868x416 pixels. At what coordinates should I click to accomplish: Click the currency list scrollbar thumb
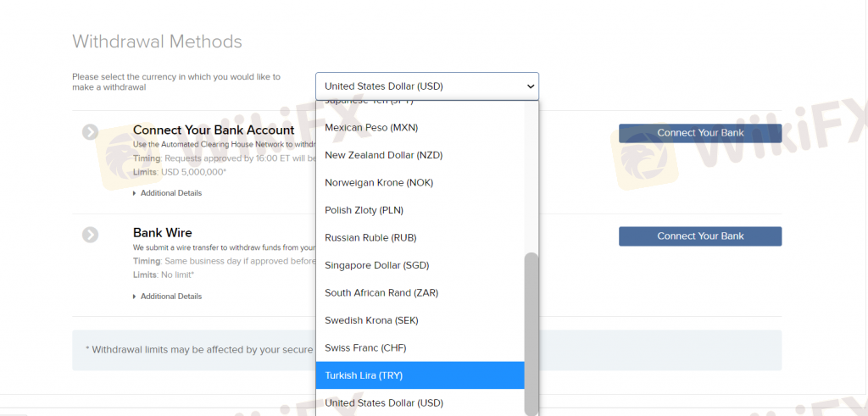click(x=531, y=330)
